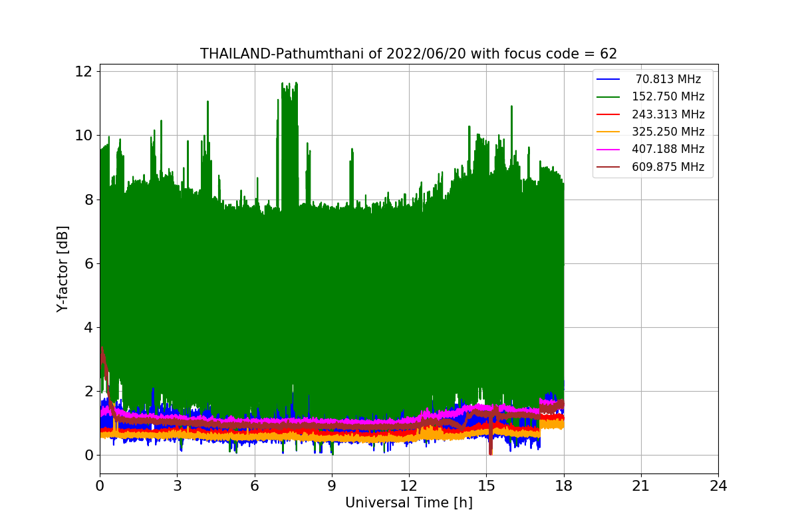Select the 325.250 MHz legend label
798x532 pixels.
(x=668, y=132)
